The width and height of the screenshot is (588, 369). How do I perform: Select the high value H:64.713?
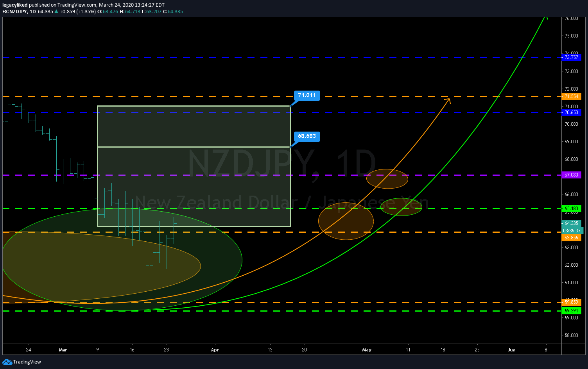coord(130,12)
